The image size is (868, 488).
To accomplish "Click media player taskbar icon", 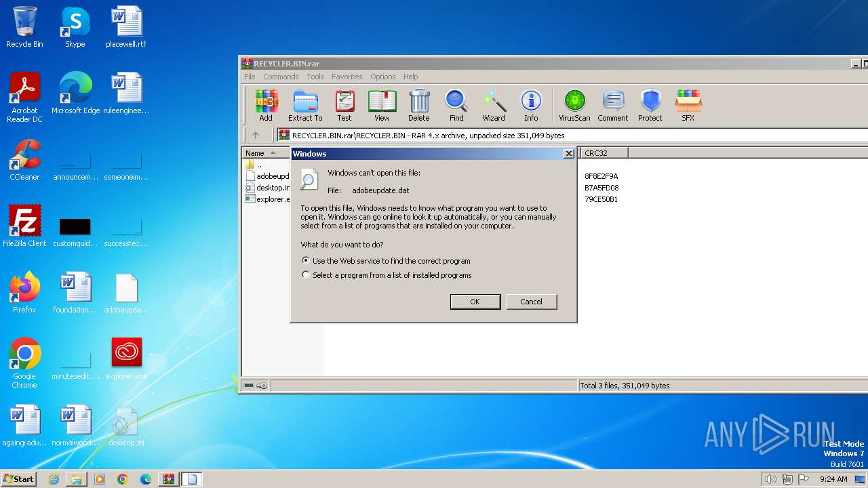I will 100,479.
